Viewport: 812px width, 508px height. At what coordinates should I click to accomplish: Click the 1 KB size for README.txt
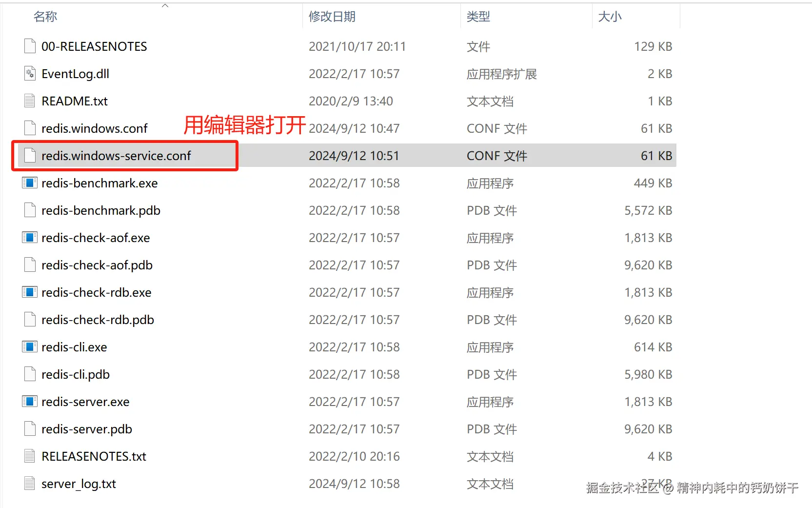660,101
